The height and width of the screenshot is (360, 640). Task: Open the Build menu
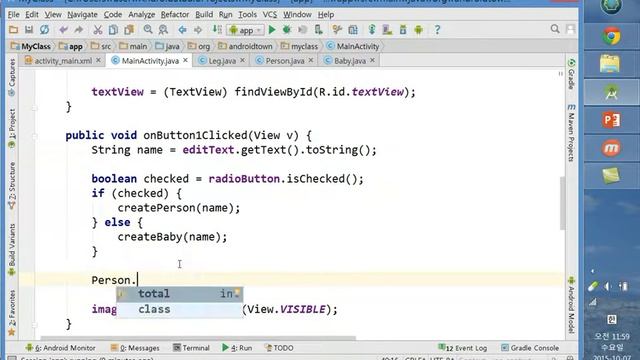204,15
